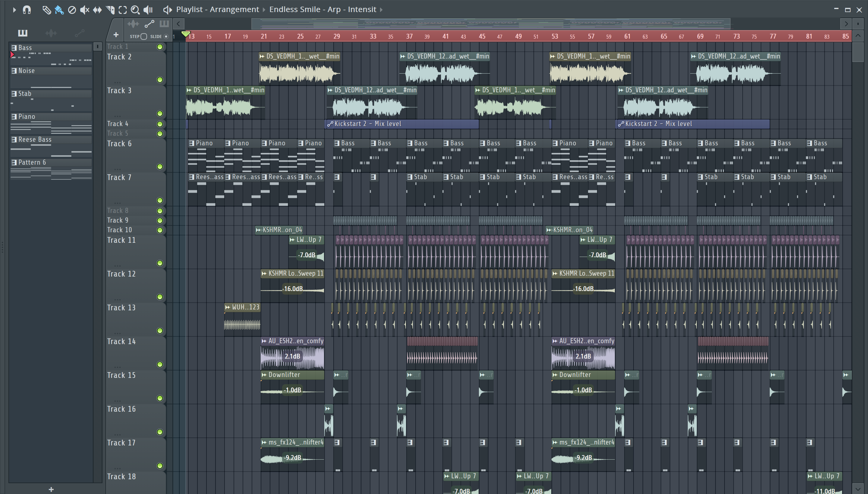This screenshot has height=494, width=868.
Task: Mute Track 9 using its green light
Action: click(x=160, y=220)
